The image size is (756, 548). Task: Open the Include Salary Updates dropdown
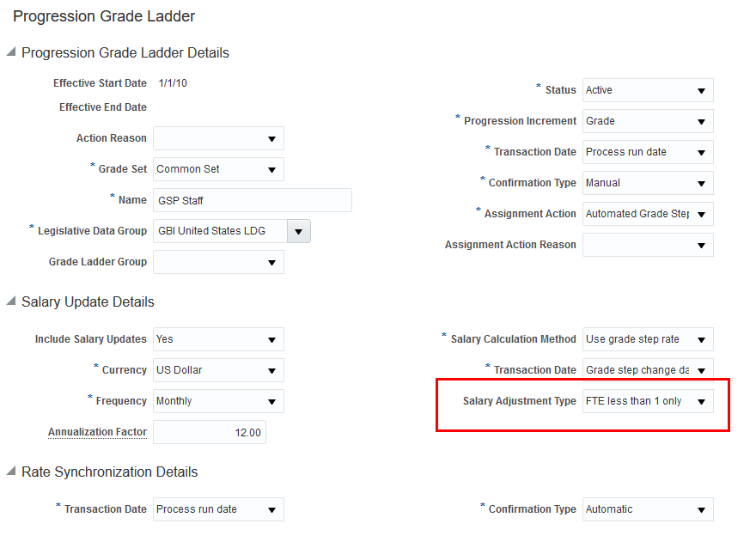218,339
